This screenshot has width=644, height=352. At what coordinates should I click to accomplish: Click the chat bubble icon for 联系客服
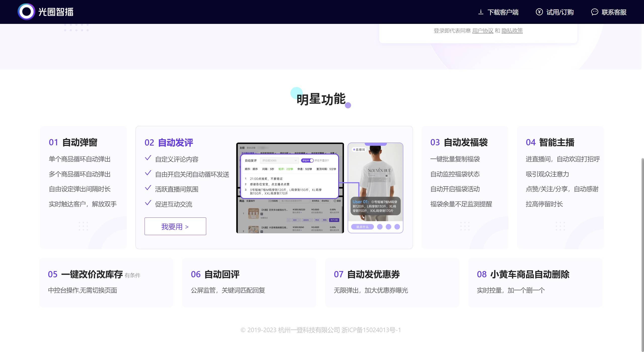[594, 12]
